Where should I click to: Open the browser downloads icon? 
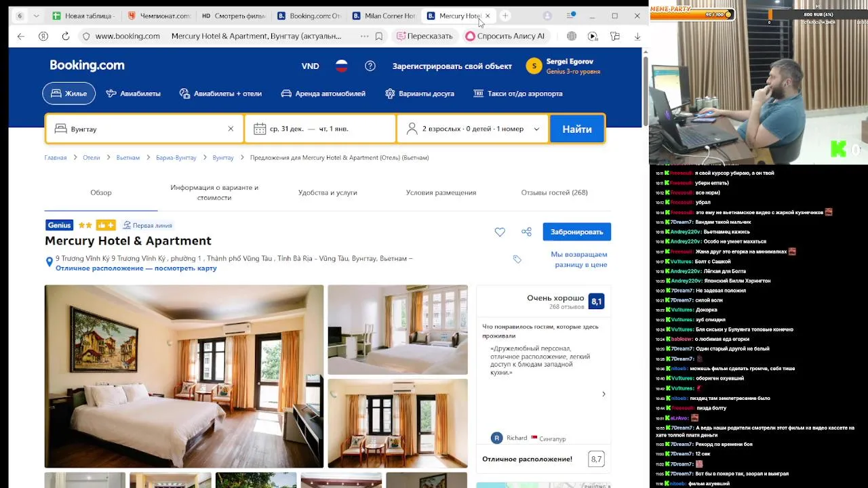(637, 36)
